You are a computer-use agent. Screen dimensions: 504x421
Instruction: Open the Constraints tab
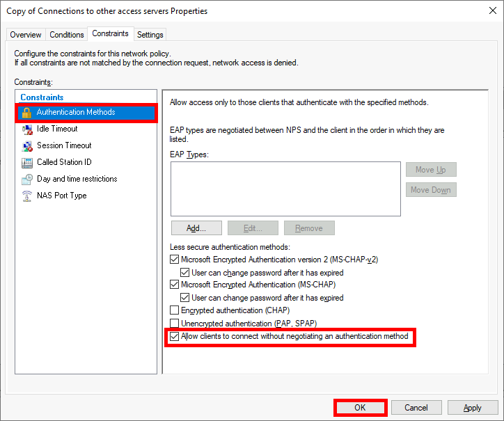click(x=110, y=33)
